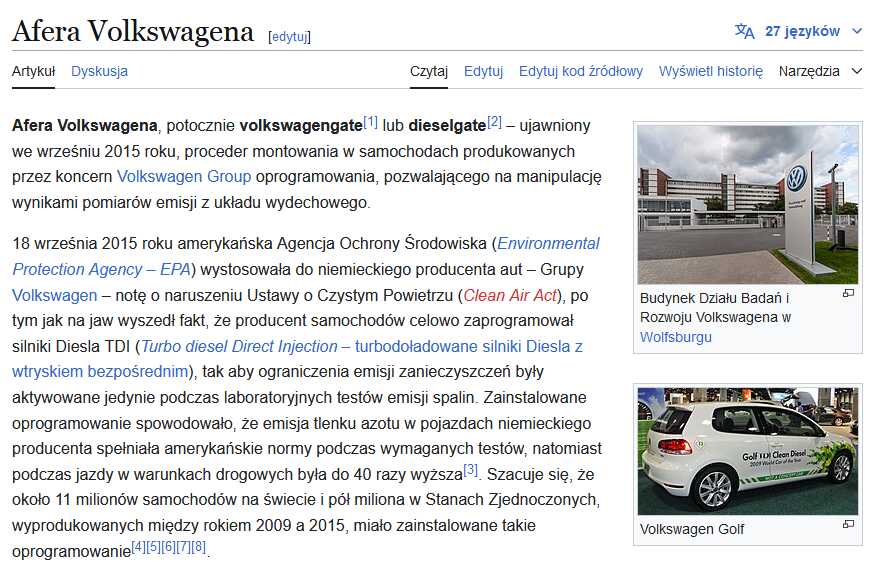Select the Czytaj tab
The width and height of the screenshot is (870, 565).
pos(428,71)
